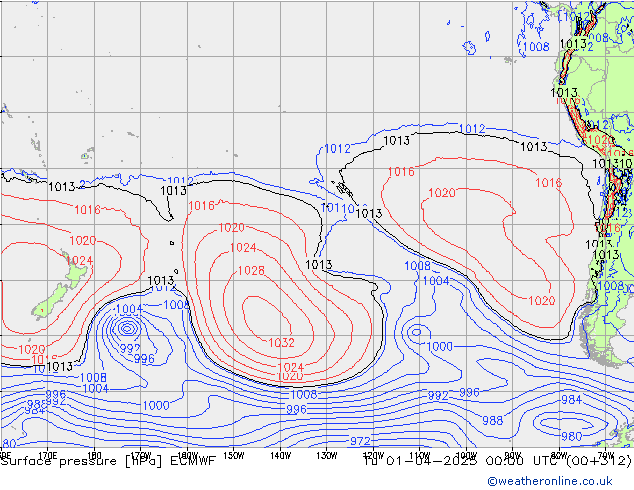Select the 'Surface pressure [hPa] ECMWF' title

pyautogui.click(x=108, y=461)
